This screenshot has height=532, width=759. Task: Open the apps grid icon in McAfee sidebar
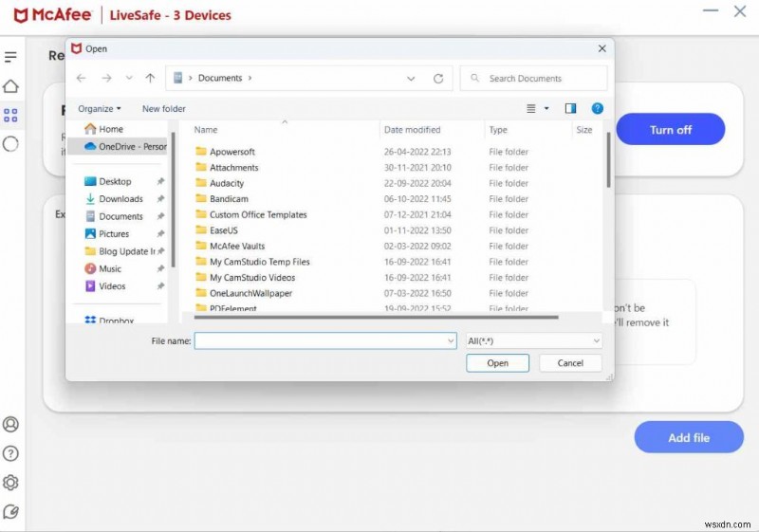click(10, 115)
